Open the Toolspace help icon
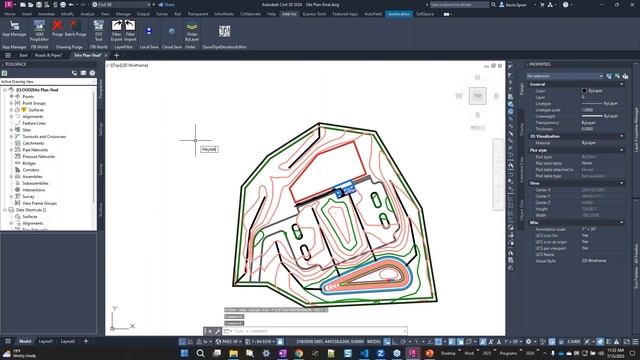 (x=92, y=73)
